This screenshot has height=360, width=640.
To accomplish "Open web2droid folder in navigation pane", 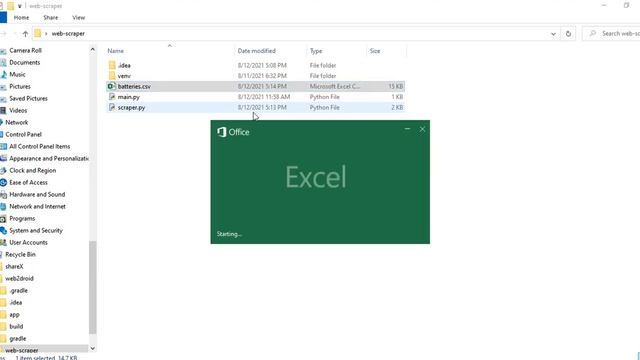I will (x=19, y=279).
